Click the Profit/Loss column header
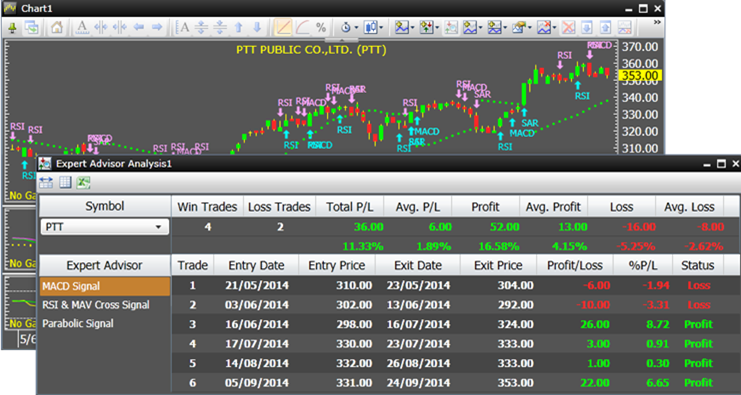This screenshot has height=395, width=741. pos(575,266)
